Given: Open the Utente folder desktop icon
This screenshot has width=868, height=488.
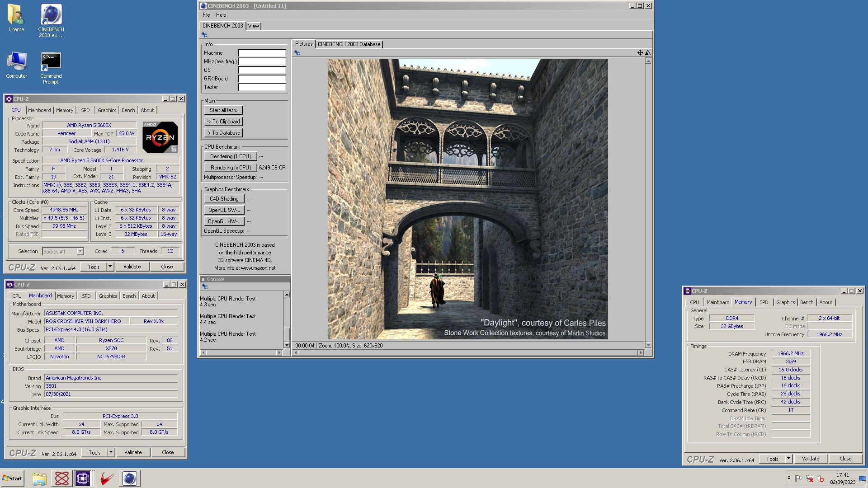Looking at the screenshot, I should tap(16, 18).
